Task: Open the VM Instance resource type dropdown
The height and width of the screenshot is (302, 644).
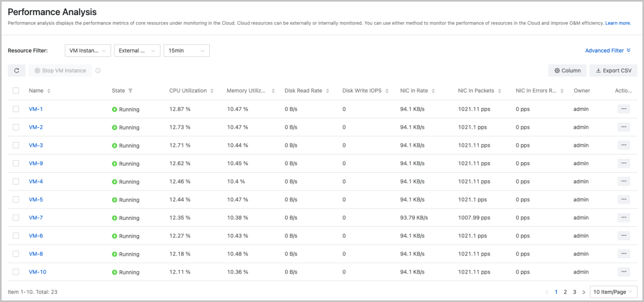Action: (87, 50)
